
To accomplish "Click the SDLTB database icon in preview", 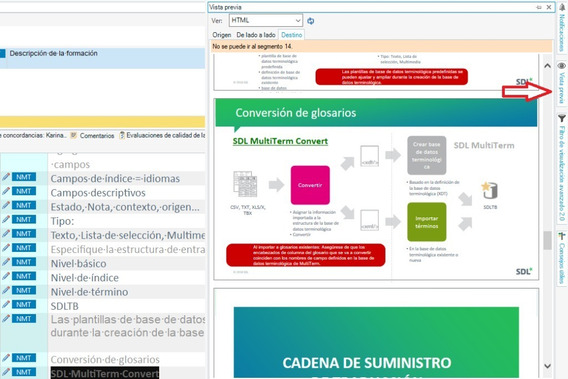I will (x=489, y=191).
